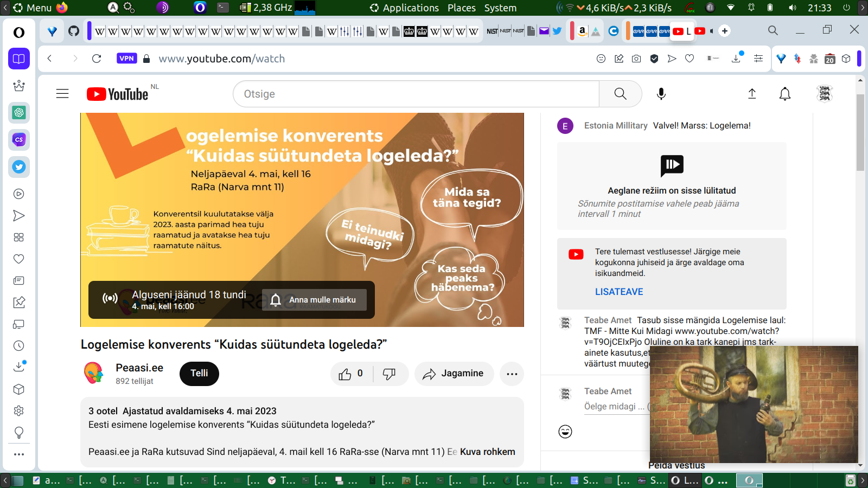Like the video with thumbs up
This screenshot has height=488, width=868.
coord(346,374)
